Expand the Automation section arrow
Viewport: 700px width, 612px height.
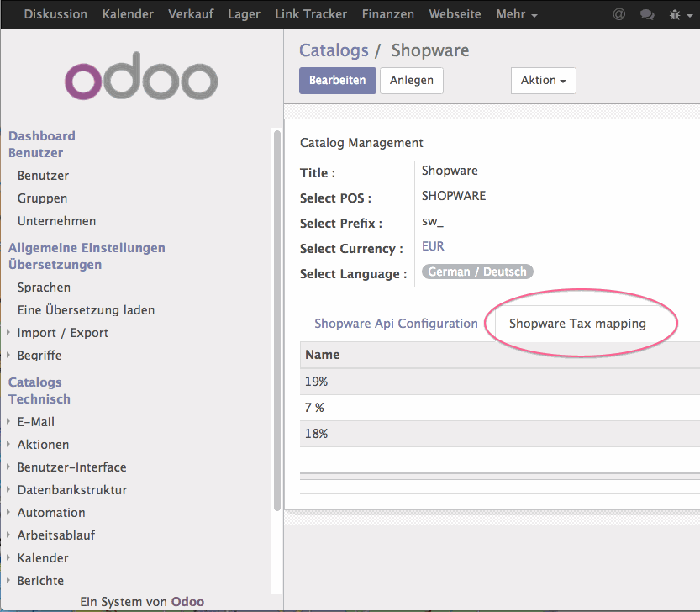[x=8, y=513]
